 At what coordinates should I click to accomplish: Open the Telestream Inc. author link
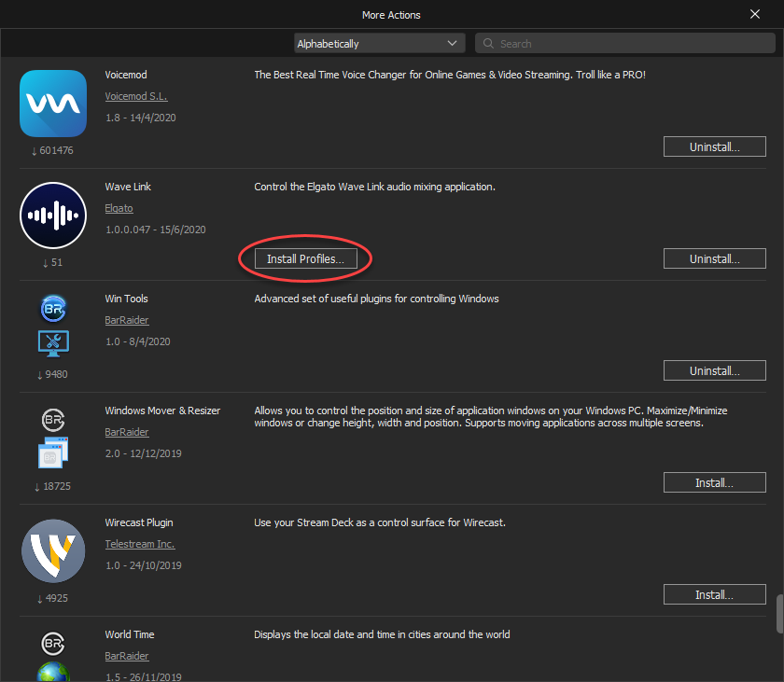point(139,544)
